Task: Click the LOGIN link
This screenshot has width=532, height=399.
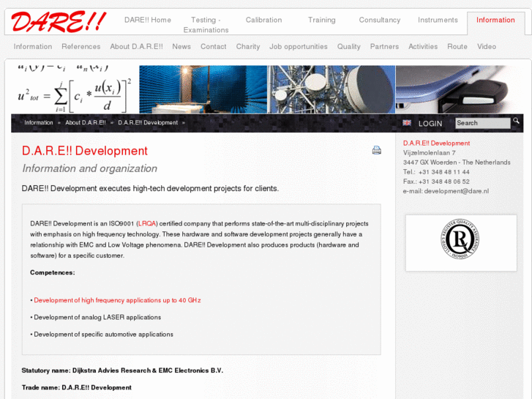Action: tap(430, 124)
